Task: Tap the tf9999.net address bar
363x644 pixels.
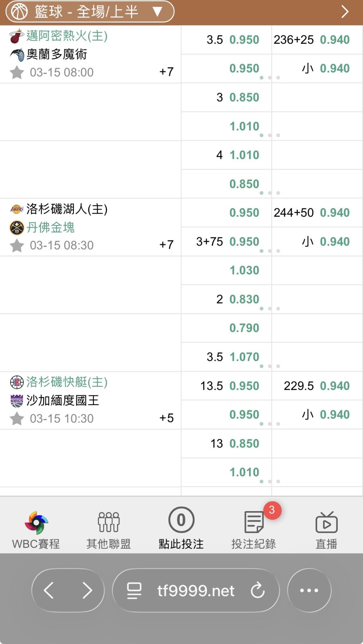Action: point(196,590)
